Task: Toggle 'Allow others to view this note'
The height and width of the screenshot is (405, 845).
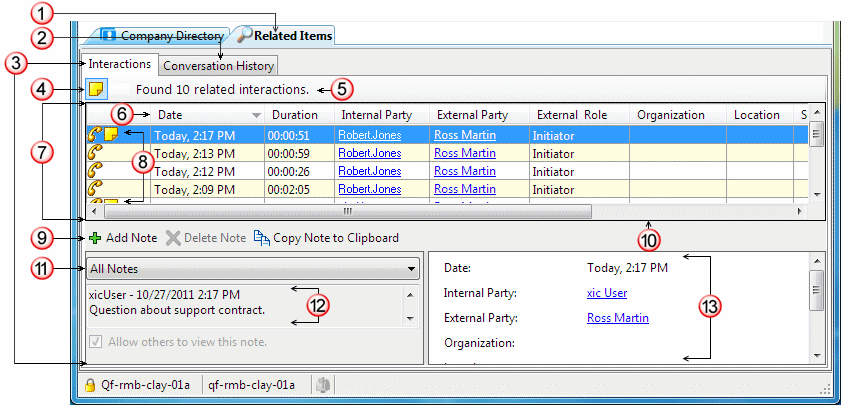Action: point(95,342)
